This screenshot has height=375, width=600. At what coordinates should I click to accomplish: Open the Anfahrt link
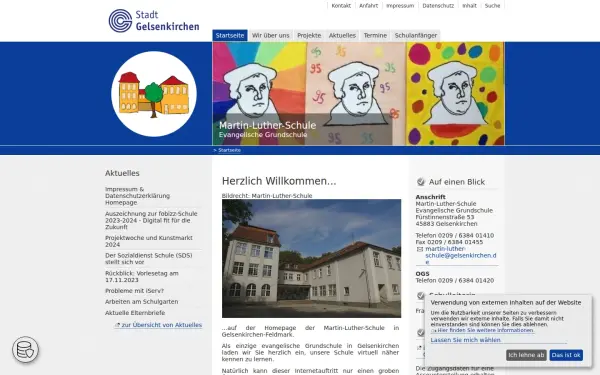pyautogui.click(x=368, y=6)
